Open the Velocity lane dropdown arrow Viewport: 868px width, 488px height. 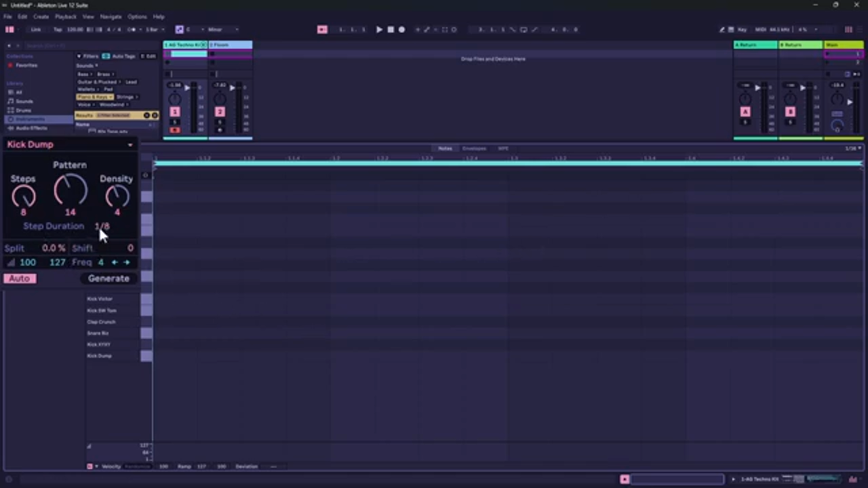point(96,466)
